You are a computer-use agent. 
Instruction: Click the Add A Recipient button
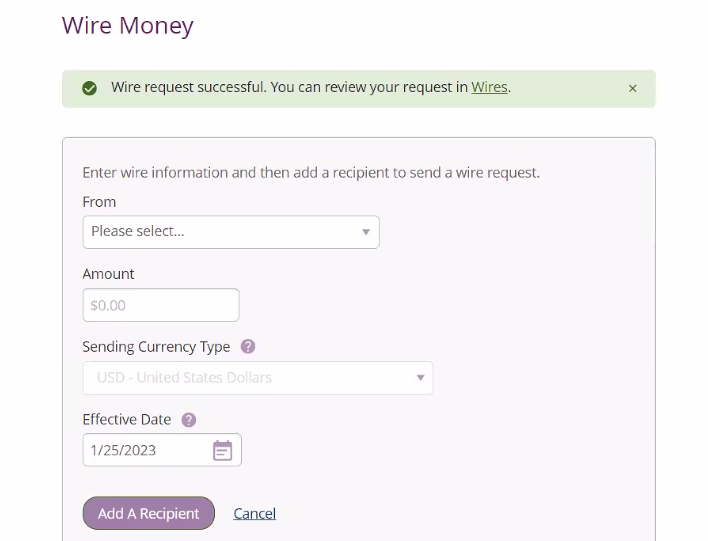click(x=149, y=513)
